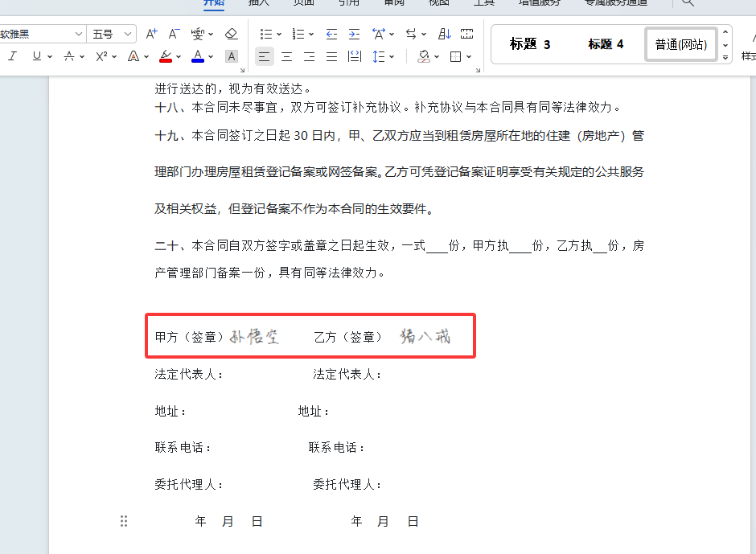Select the center alignment option
This screenshot has width=756, height=554.
[x=286, y=56]
